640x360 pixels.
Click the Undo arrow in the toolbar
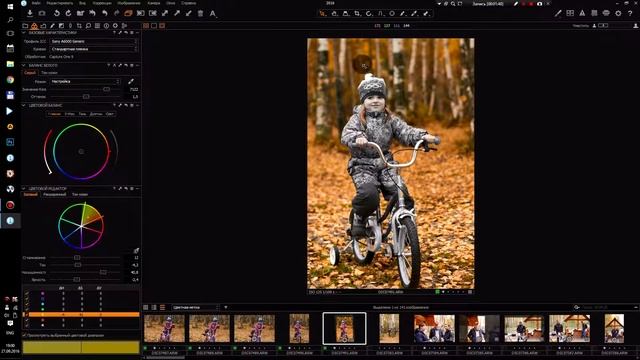coord(105,13)
